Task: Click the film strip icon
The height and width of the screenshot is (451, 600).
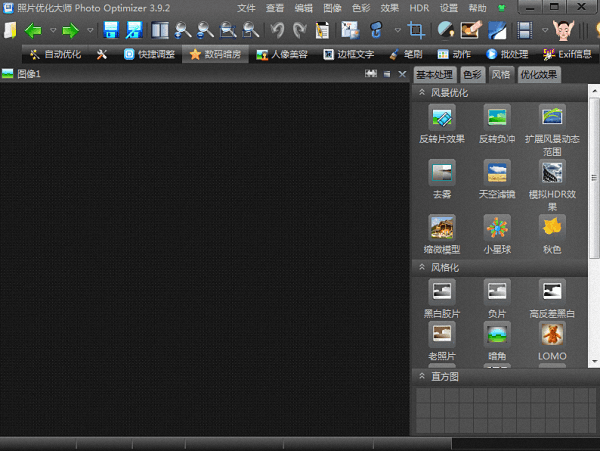Action: click(x=525, y=30)
